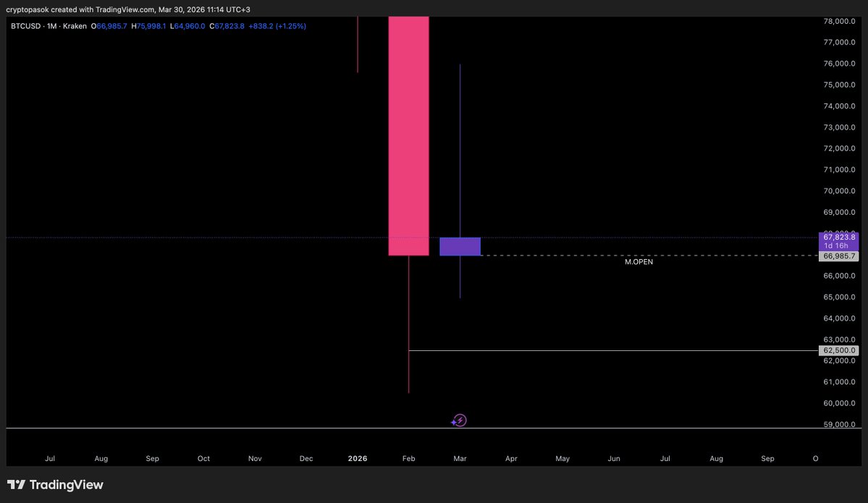Click the Feb label on time axis
Screen dimensions: 868x503
408,458
